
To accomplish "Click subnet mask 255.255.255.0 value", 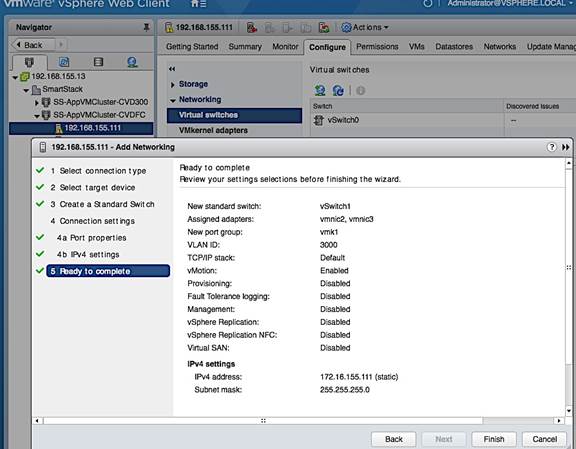I will [x=345, y=390].
